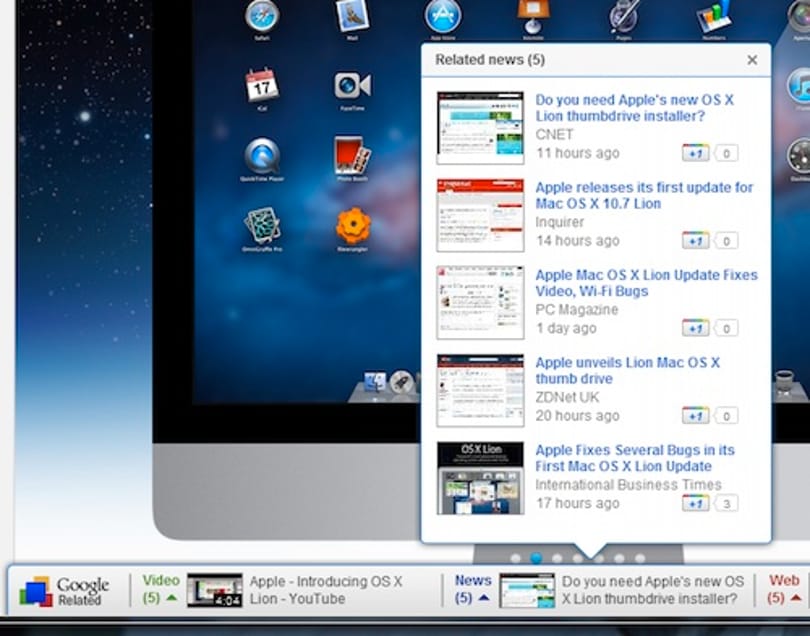Launch the Photo Booth icon

point(352,155)
